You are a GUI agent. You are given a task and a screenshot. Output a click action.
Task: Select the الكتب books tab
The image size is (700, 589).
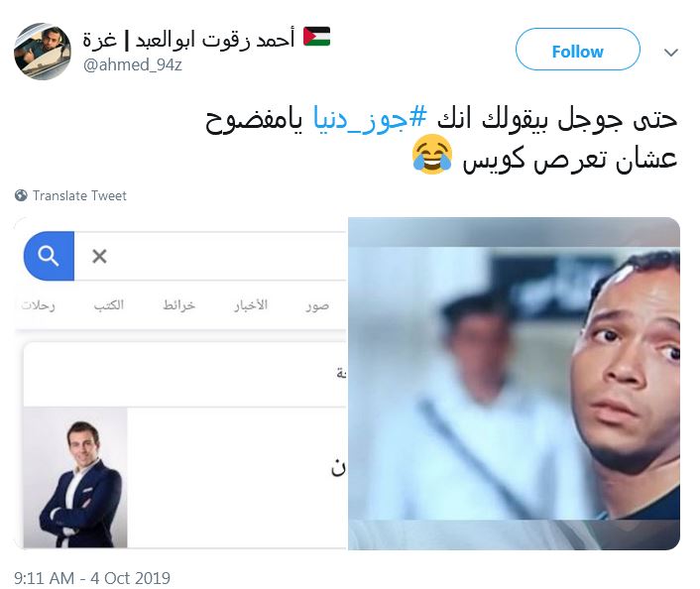pos(108,305)
